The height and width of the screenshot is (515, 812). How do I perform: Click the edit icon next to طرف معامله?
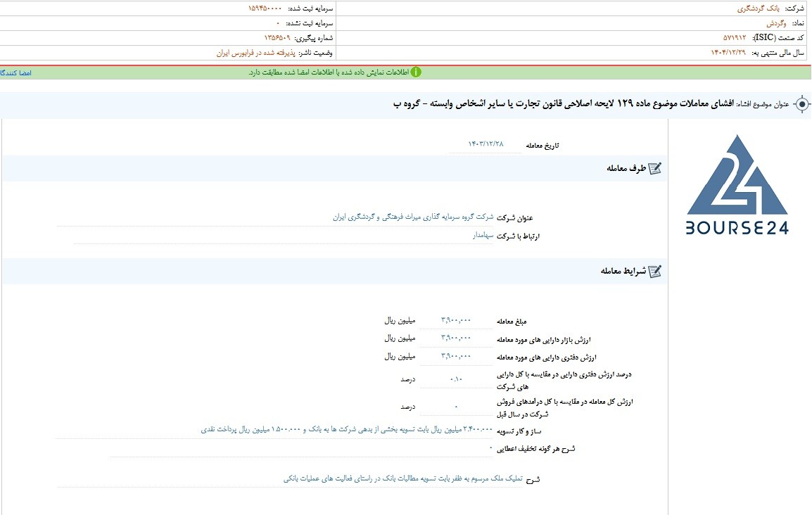[655, 168]
